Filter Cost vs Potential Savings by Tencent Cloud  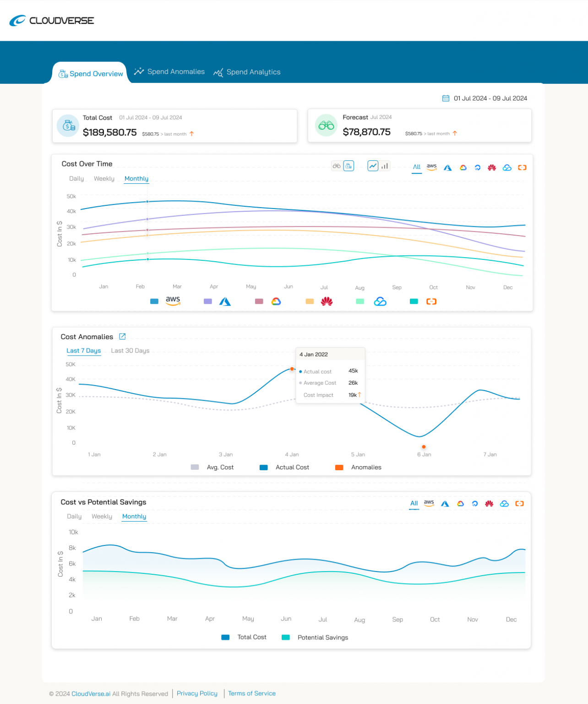pos(504,503)
